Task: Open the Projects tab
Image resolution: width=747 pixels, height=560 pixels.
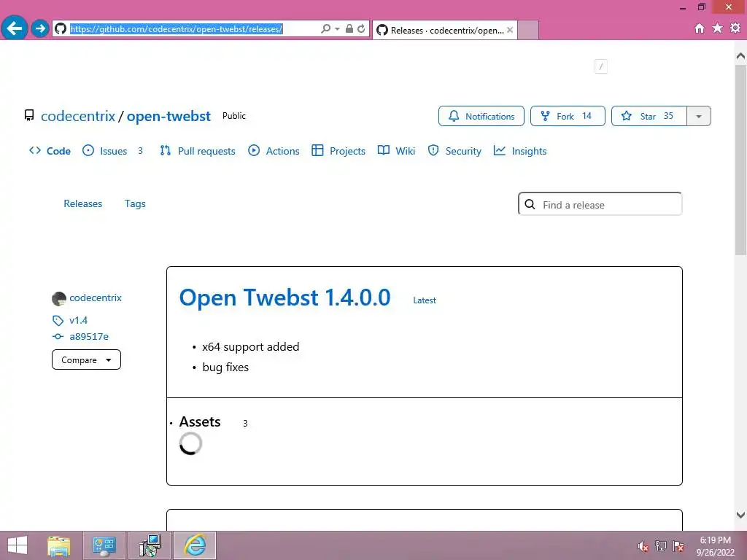Action: point(338,151)
